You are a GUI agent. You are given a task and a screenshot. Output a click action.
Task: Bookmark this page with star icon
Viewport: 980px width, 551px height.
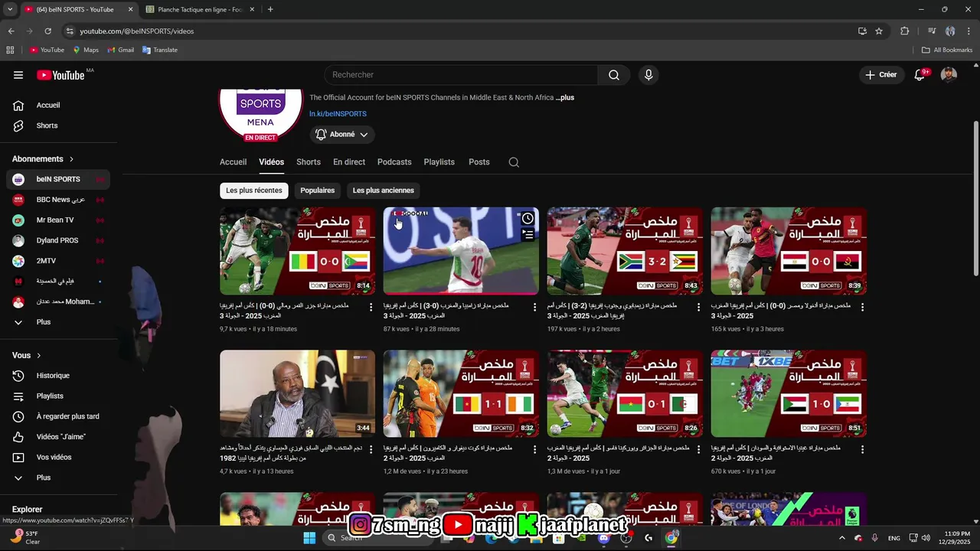(x=879, y=31)
